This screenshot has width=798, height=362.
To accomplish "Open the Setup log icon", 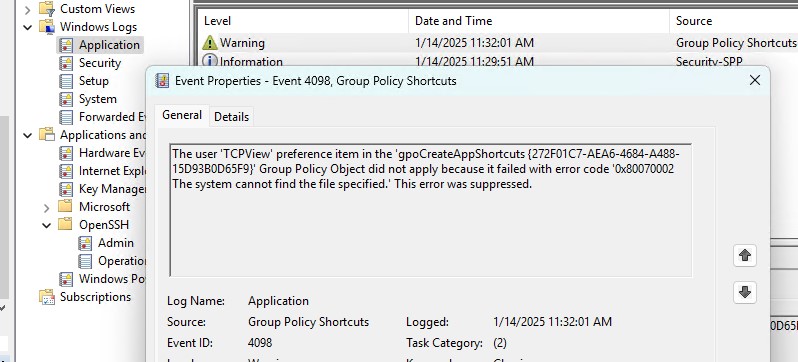I will tap(66, 81).
